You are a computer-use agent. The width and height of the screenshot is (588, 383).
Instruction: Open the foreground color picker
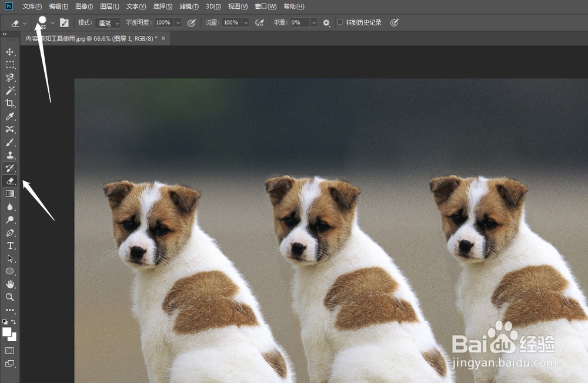[6, 332]
